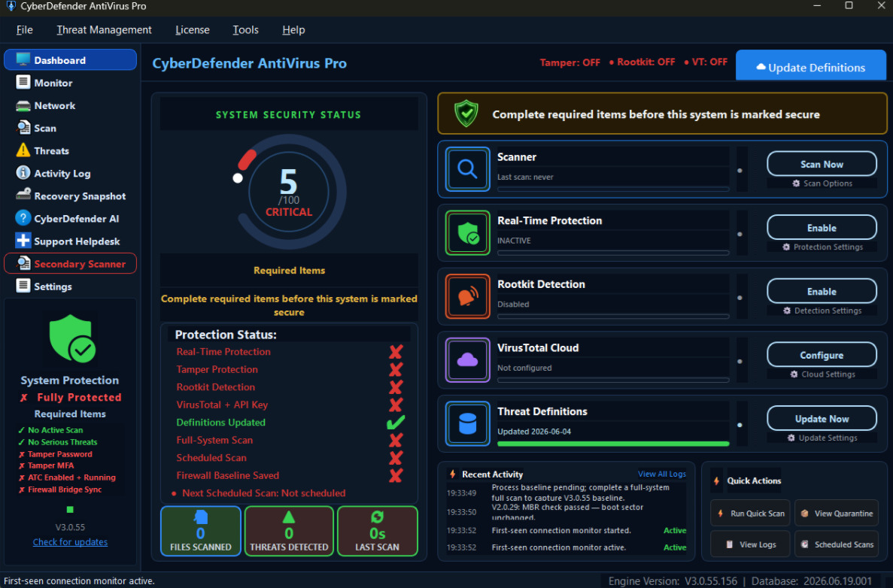Click Next Scheduled Scan: Not scheduled text
The height and width of the screenshot is (588, 893).
(263, 493)
